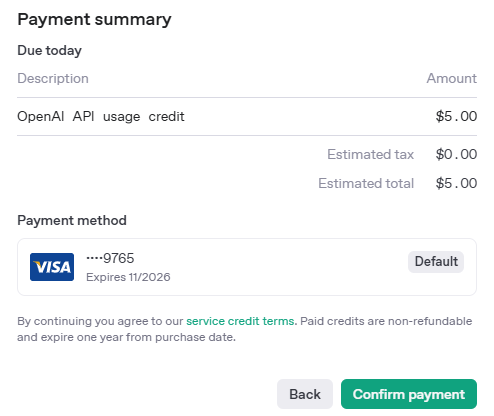494x416 pixels.
Task: Open the service credit terms link
Action: (x=240, y=321)
